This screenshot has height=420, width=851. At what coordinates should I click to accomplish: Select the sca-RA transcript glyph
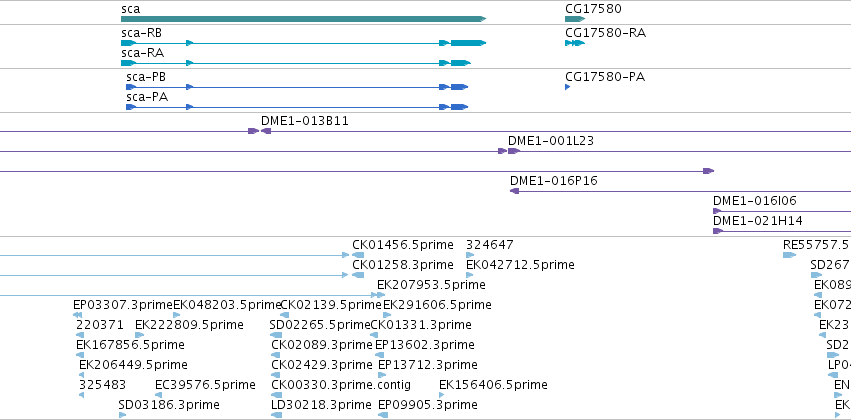tap(296, 63)
